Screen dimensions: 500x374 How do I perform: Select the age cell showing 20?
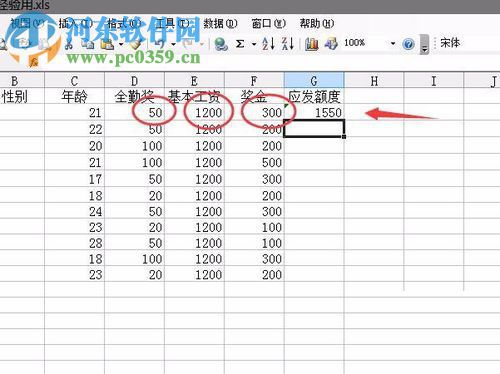pos(74,146)
